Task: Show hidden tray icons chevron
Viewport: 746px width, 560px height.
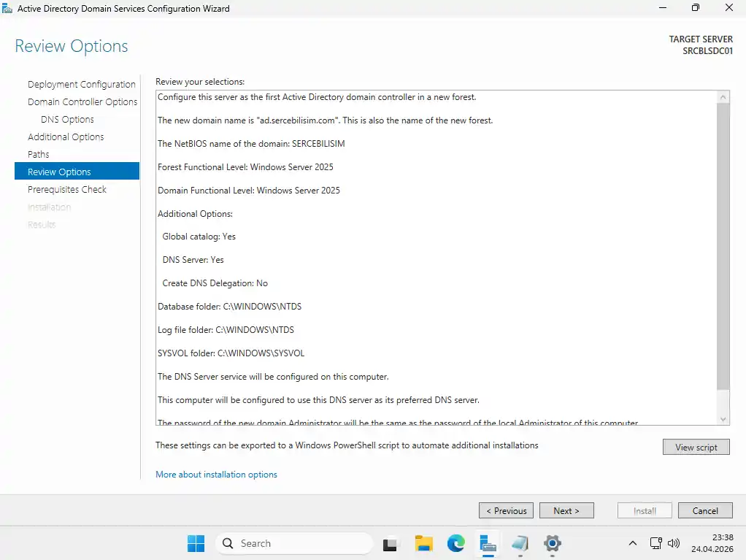Action: click(633, 543)
